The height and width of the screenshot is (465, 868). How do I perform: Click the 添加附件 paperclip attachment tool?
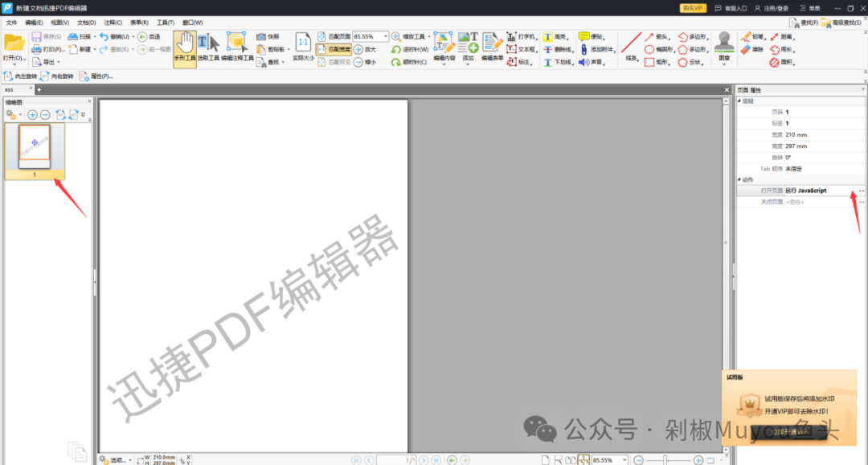(584, 49)
